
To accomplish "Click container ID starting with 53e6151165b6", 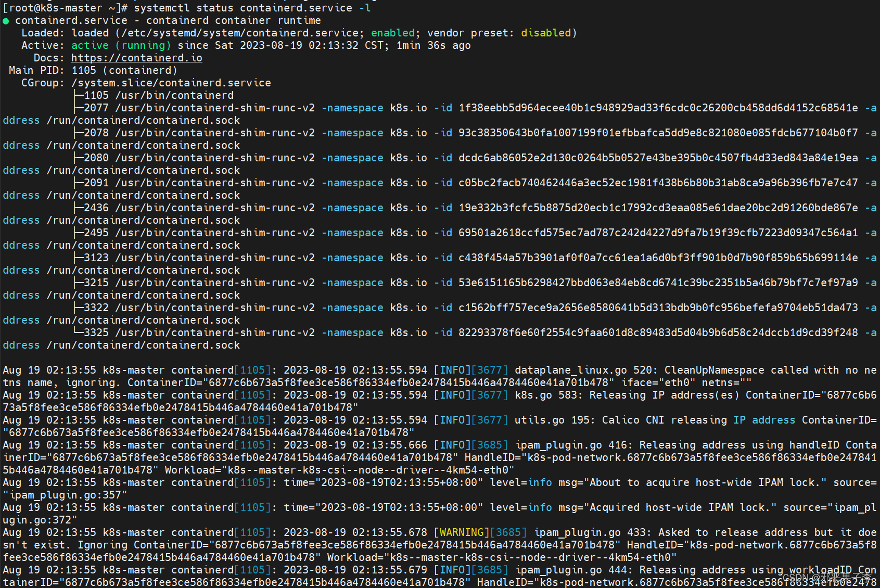I will pos(658,283).
